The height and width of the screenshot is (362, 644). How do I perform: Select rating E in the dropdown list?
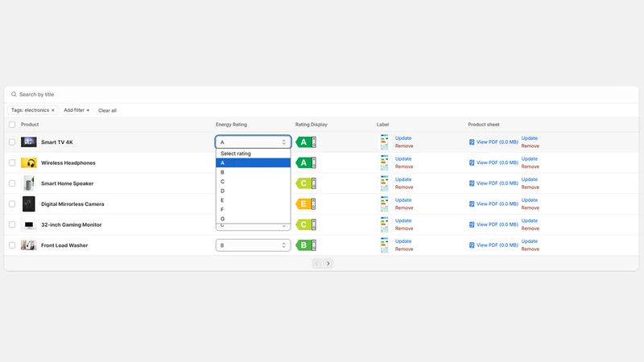pyautogui.click(x=253, y=200)
